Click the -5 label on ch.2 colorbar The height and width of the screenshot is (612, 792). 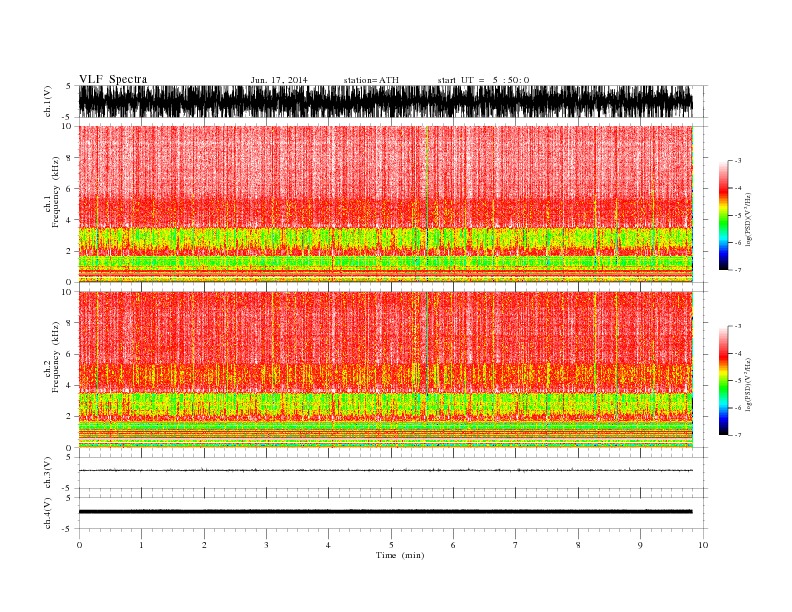pyautogui.click(x=737, y=381)
